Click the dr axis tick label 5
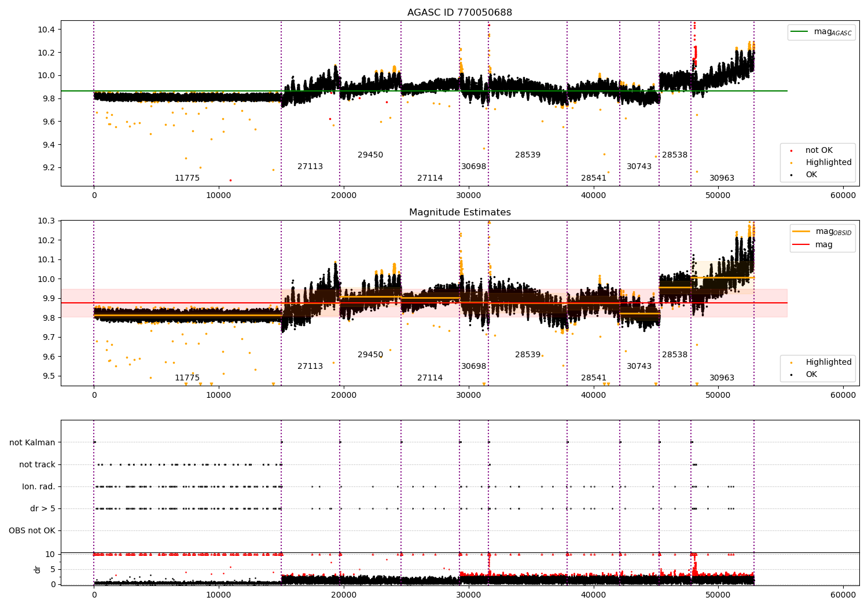Screen dimensions: 868x608 tap(53, 570)
